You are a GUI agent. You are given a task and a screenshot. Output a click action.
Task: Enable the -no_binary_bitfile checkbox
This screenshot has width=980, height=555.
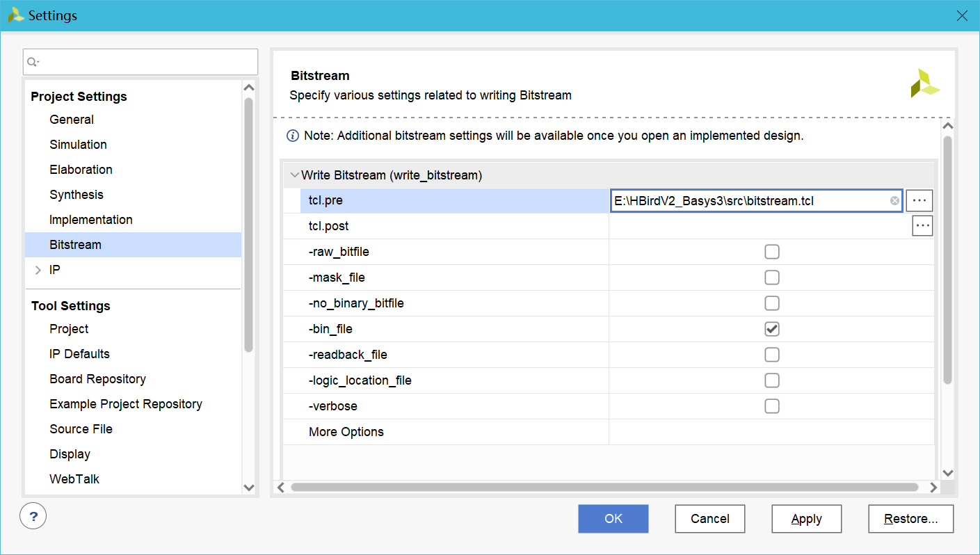[x=771, y=303]
